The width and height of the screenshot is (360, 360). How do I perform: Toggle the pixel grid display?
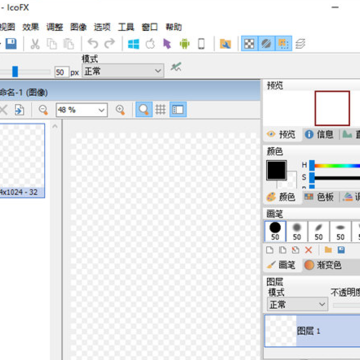click(161, 110)
